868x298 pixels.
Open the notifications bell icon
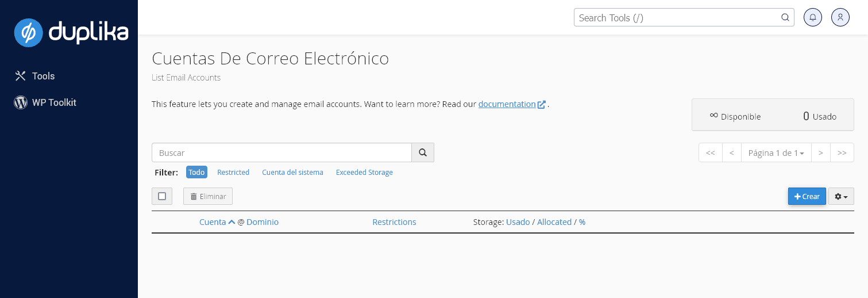click(x=812, y=17)
